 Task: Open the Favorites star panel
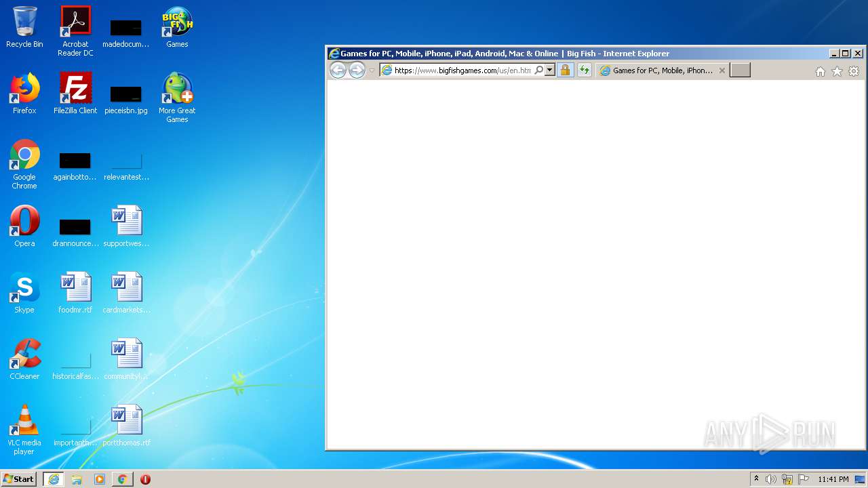[x=837, y=71]
